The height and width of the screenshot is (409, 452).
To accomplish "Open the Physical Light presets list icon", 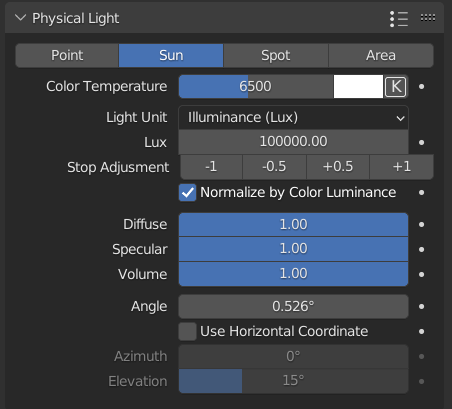I will pos(399,19).
